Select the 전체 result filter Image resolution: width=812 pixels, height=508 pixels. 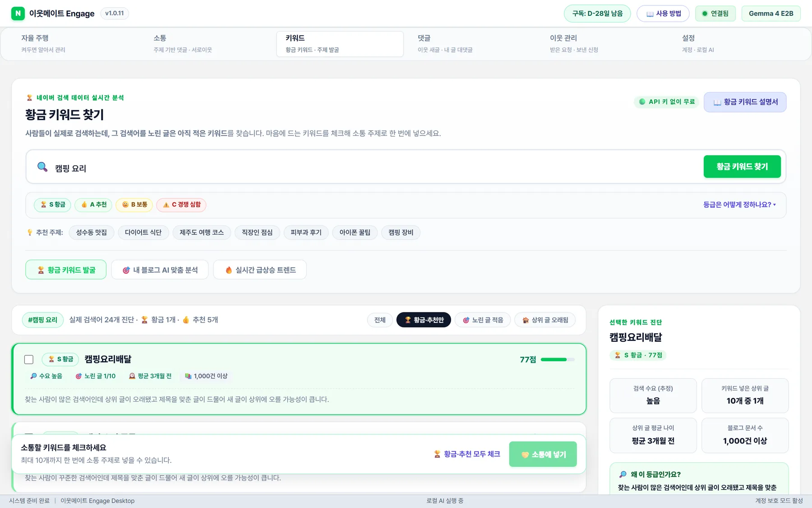click(380, 320)
